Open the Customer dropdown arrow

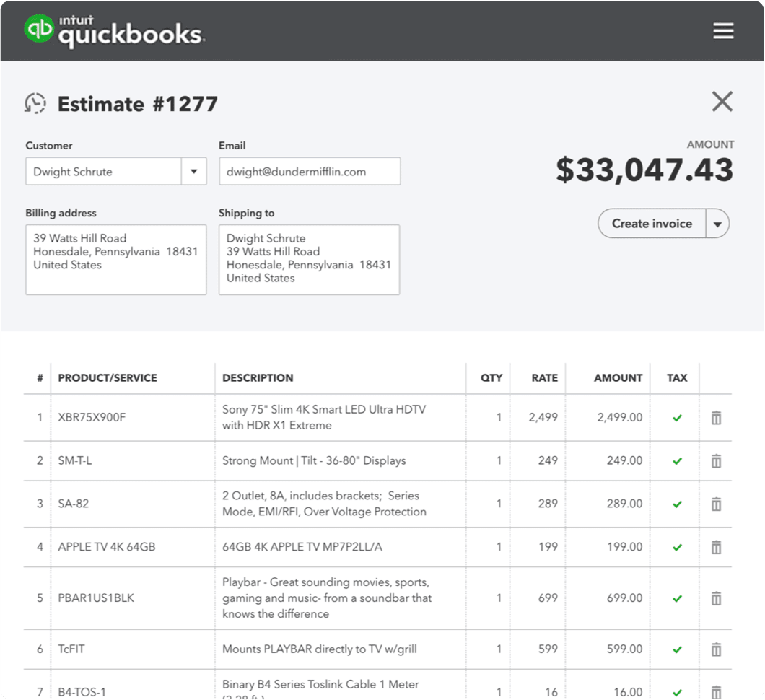click(x=193, y=171)
